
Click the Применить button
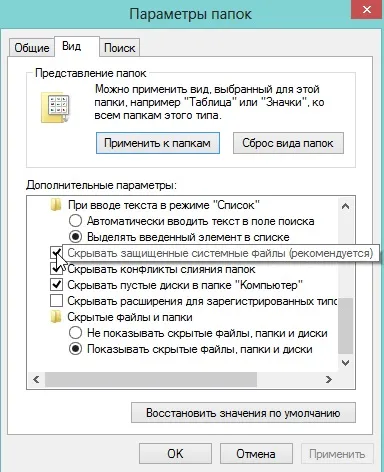point(337,454)
